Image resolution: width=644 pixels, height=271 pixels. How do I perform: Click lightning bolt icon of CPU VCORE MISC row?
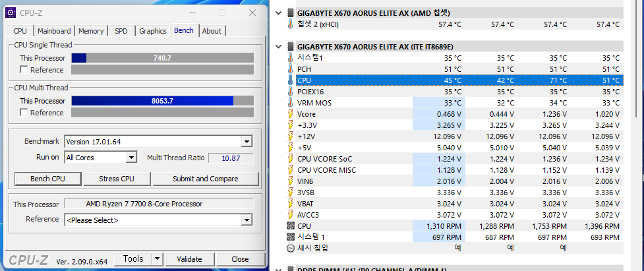291,169
